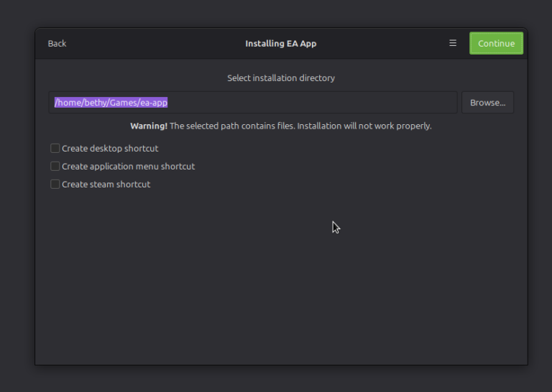The image size is (552, 392).
Task: Toggle the Create steam shortcut checkbox
Action: pyautogui.click(x=55, y=185)
